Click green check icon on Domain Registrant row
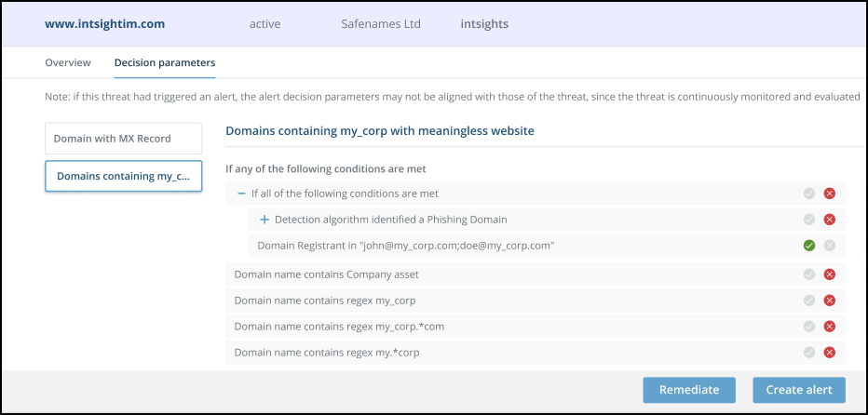 coord(810,246)
